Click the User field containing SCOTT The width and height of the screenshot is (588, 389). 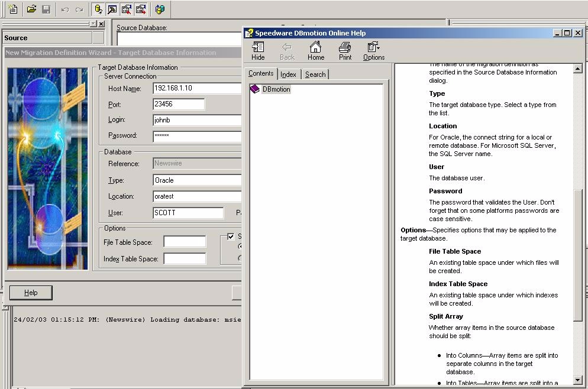[x=188, y=213]
